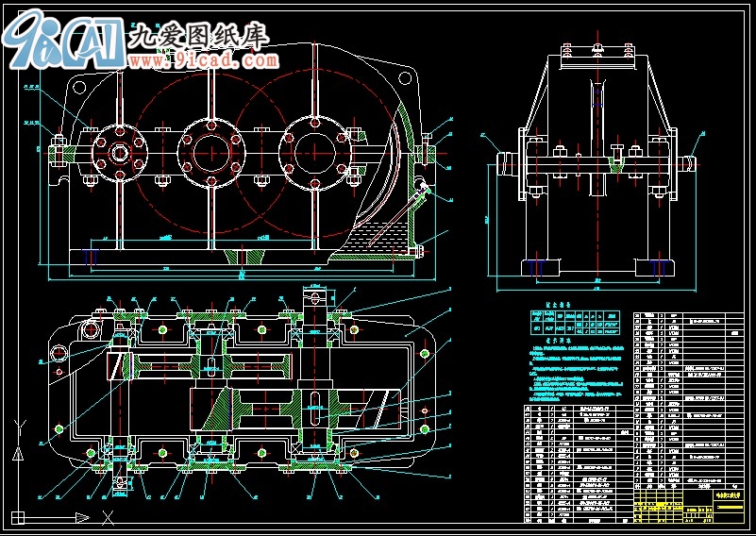Select the input shaft end at plan view bottom
Image resolution: width=756 pixels, height=536 pixels.
tap(119, 481)
